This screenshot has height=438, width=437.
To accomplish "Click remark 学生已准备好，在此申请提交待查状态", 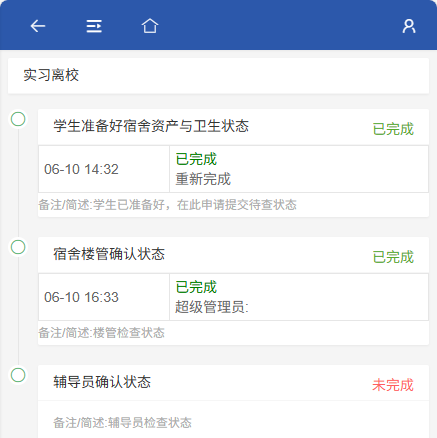I will (195, 205).
